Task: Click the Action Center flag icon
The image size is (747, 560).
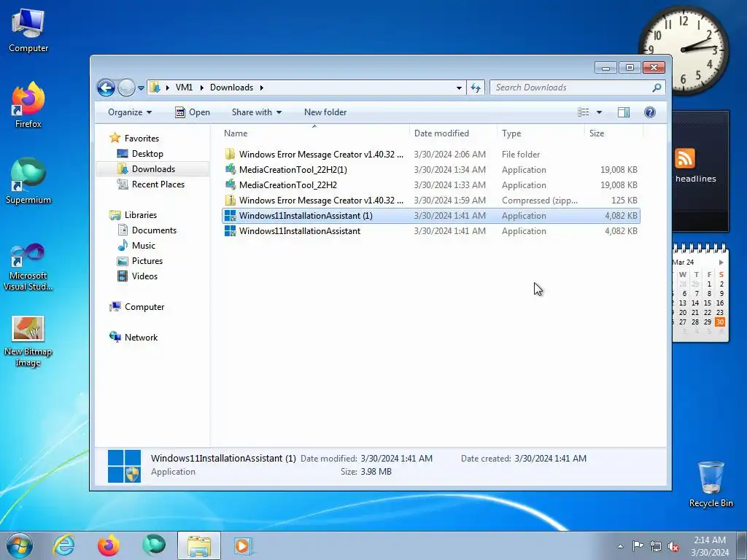Action: click(638, 546)
